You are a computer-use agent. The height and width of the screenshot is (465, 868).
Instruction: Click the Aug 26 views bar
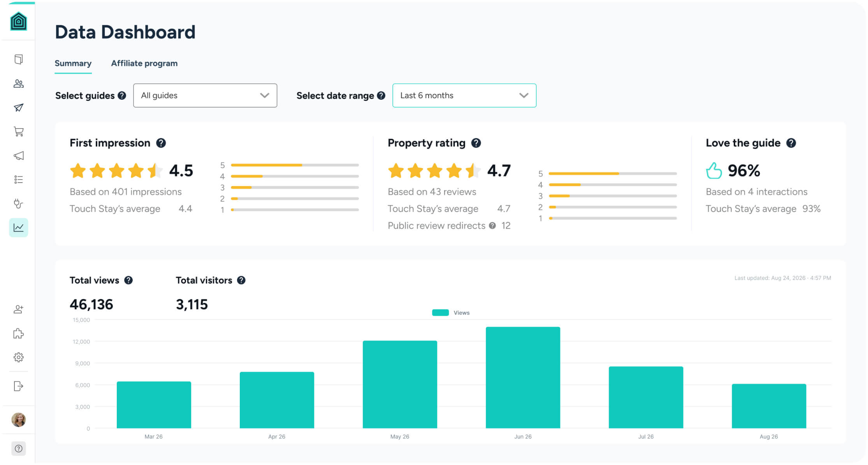click(769, 406)
